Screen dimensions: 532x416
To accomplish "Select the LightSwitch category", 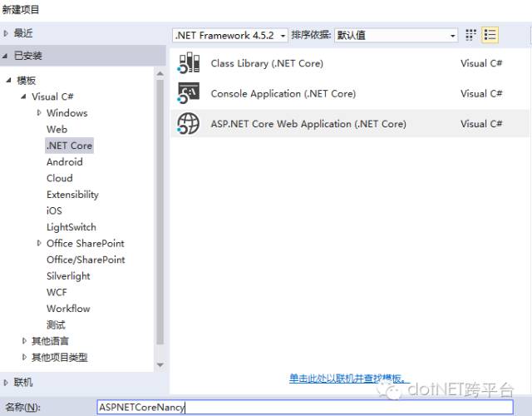I will (71, 227).
